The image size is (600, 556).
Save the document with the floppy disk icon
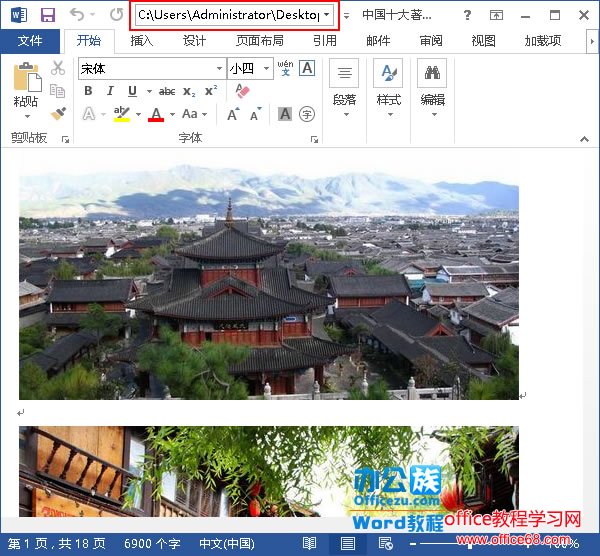tap(48, 15)
